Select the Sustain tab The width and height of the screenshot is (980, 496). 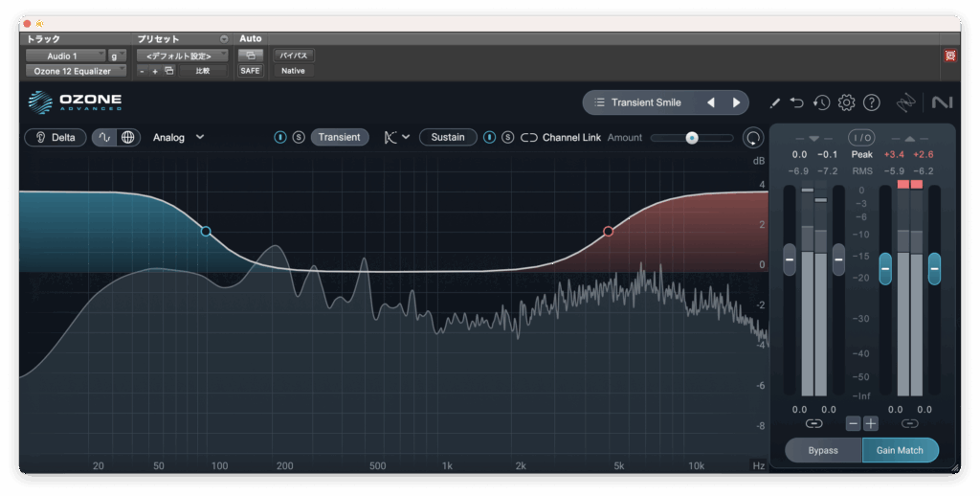pos(448,137)
